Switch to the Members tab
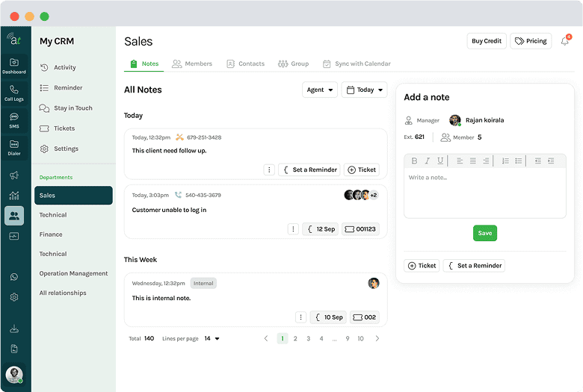Screen dimensions: 583x392 coord(192,63)
